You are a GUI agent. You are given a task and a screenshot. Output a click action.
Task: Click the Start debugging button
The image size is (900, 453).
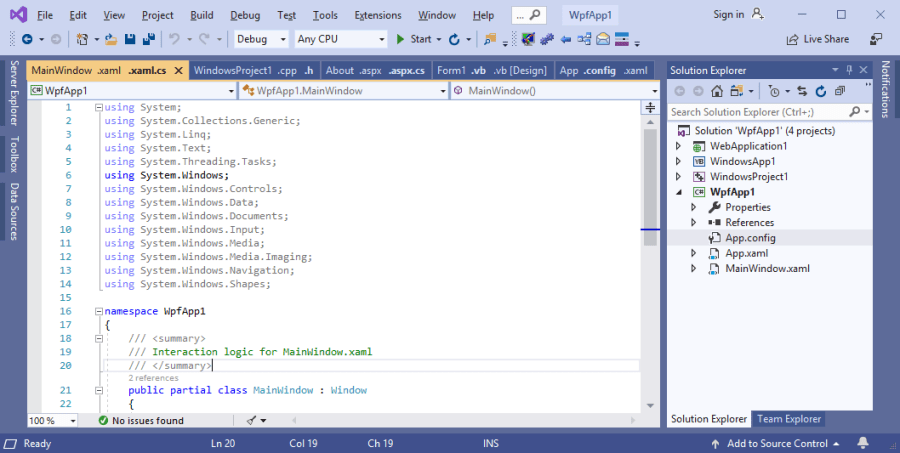pyautogui.click(x=413, y=39)
